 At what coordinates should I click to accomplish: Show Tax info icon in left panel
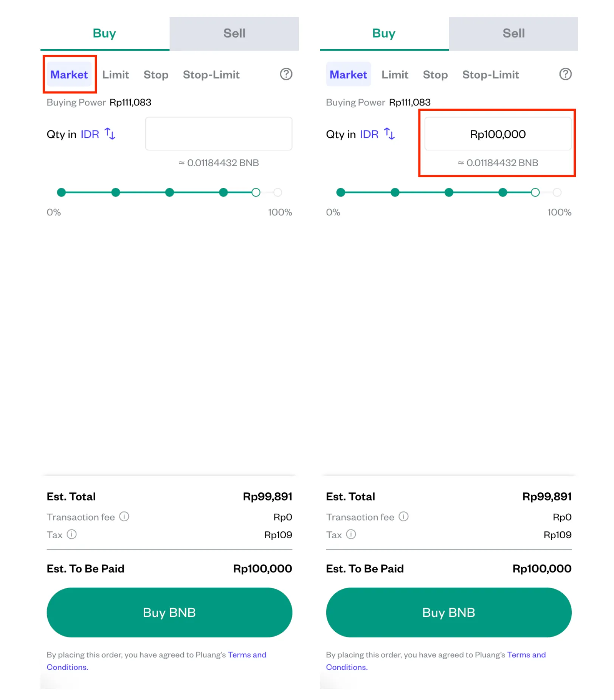(x=71, y=534)
